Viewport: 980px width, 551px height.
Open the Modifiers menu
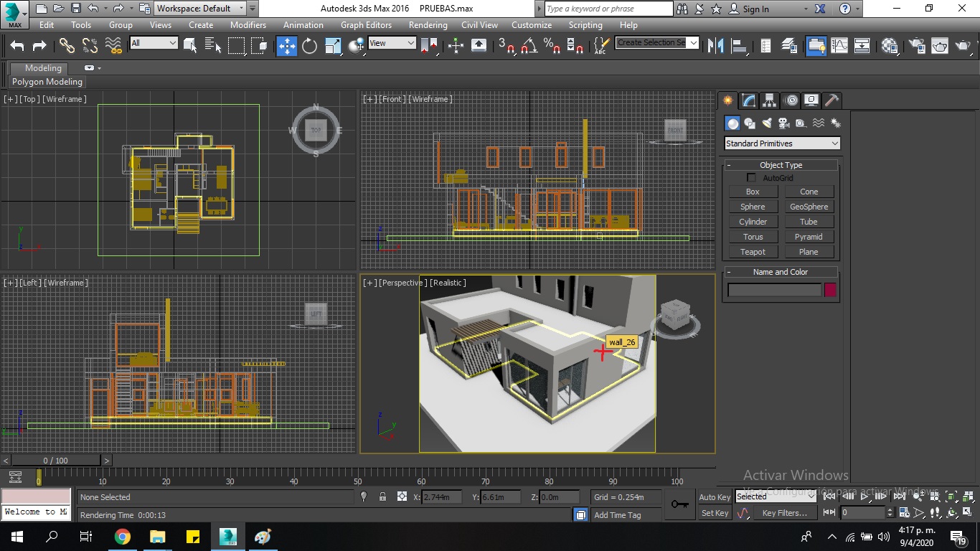[248, 24]
